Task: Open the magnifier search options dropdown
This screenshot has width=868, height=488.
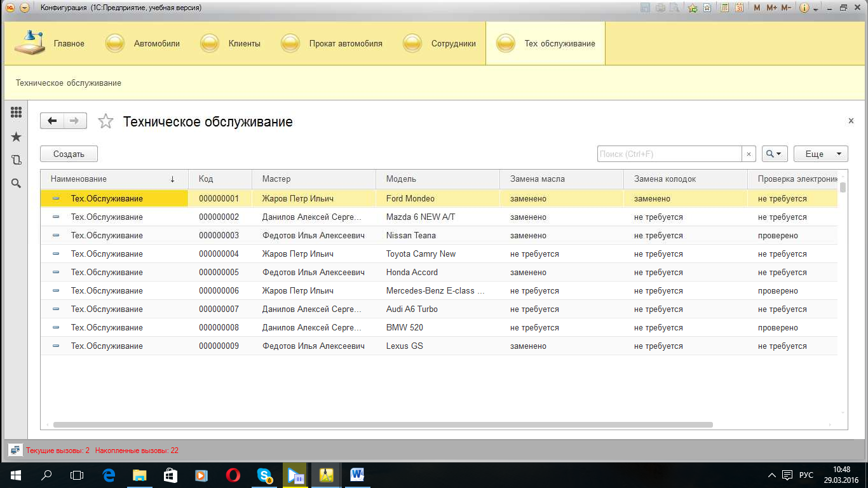Action: point(775,154)
